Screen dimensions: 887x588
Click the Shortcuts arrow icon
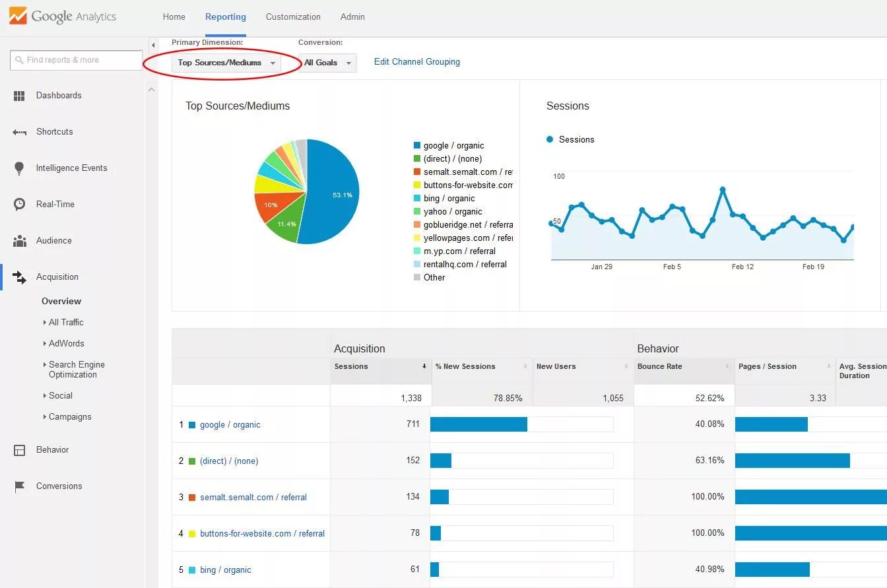19,132
